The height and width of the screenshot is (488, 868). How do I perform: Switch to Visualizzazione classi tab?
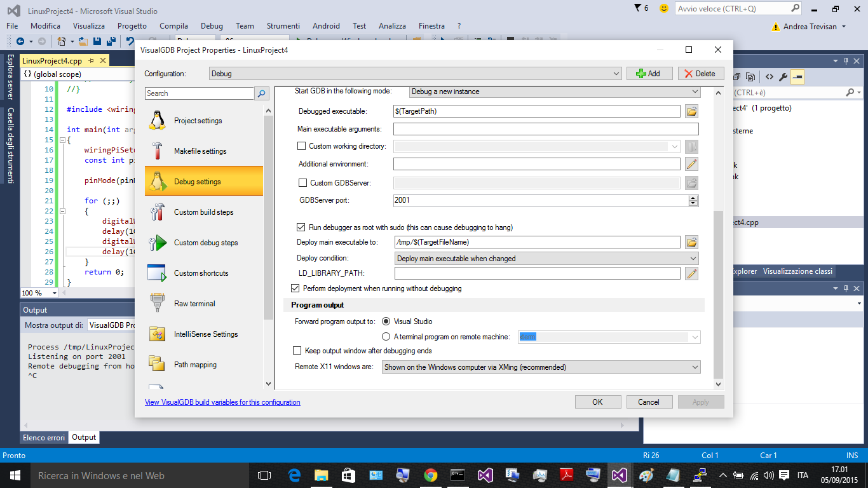tap(797, 271)
